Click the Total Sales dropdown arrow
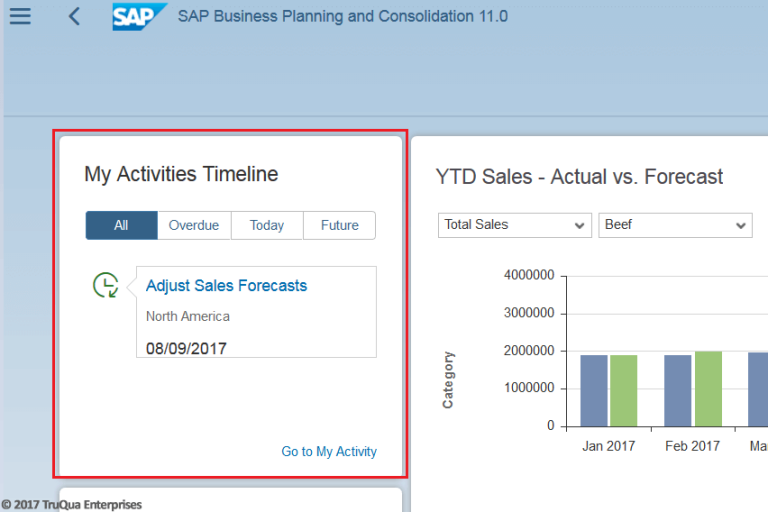 (x=579, y=226)
